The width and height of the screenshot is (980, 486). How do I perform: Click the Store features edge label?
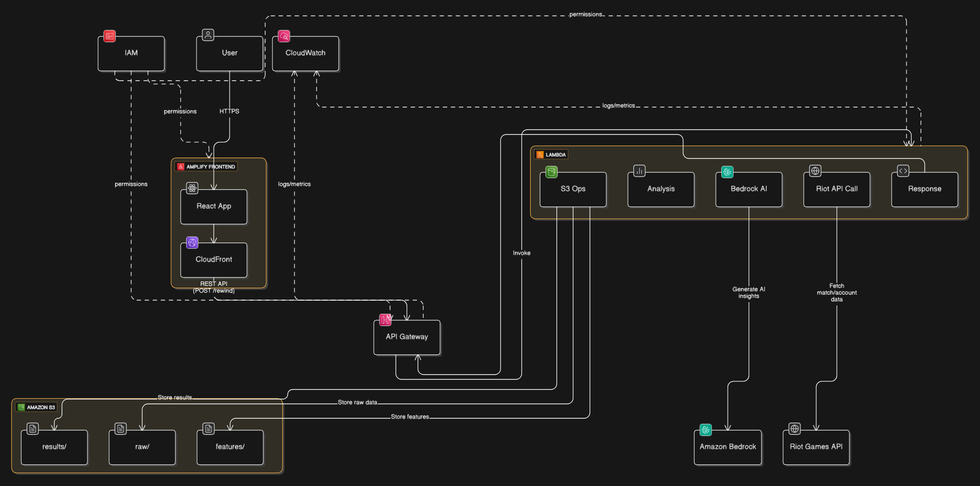(410, 416)
